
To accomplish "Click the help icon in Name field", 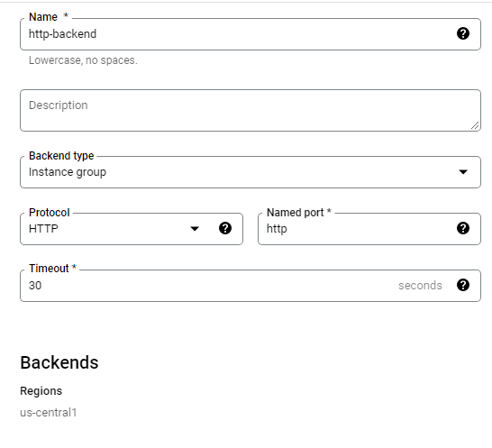I will click(463, 33).
